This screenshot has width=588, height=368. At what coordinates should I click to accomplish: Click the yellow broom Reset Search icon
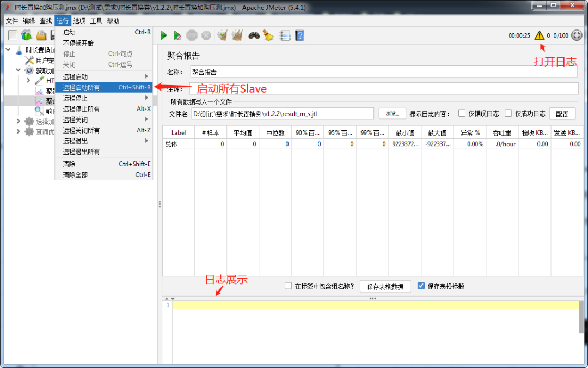click(x=268, y=35)
